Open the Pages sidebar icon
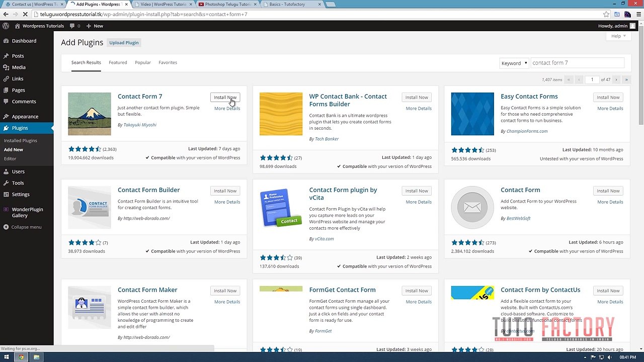Screen dimensions: 644x362 [6, 90]
